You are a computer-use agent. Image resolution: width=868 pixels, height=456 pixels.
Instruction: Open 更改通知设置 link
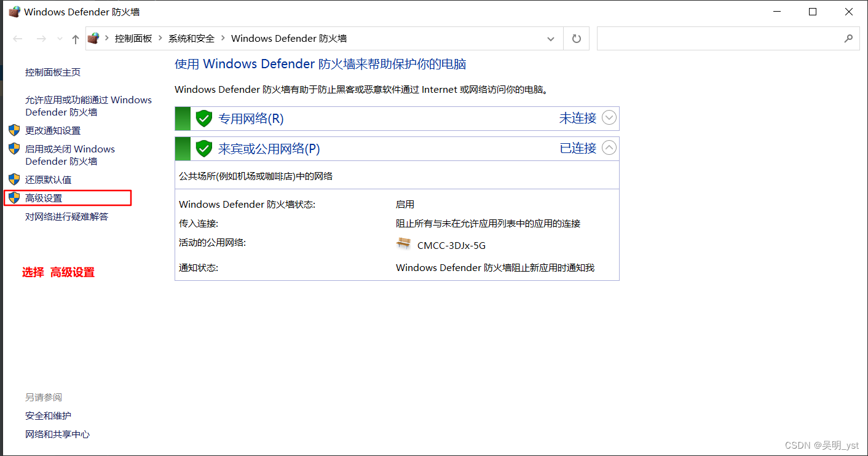pos(53,131)
